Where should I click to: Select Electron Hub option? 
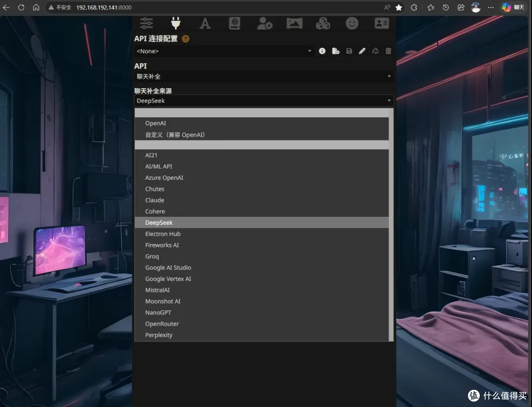262,234
